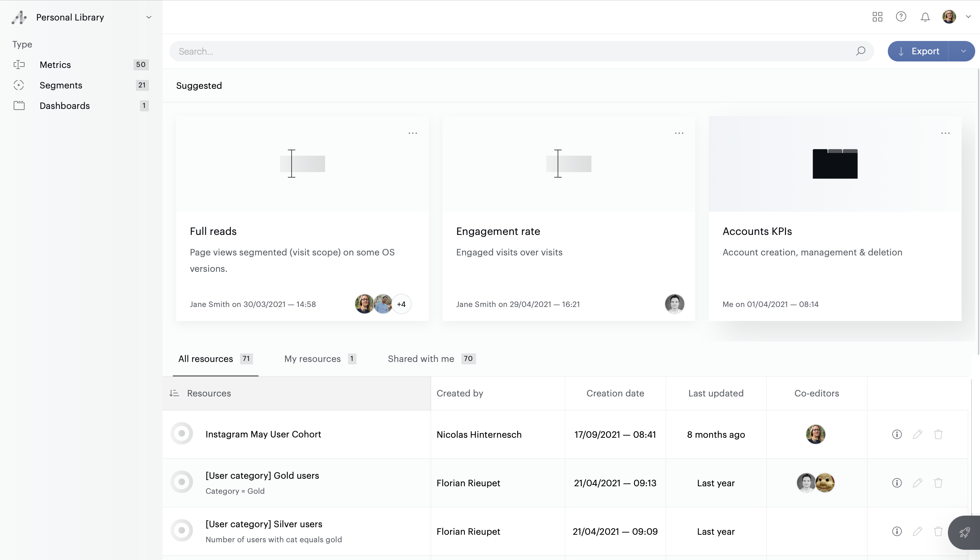Viewport: 980px width, 560px height.
Task: Open the notifications bell
Action: (x=925, y=17)
